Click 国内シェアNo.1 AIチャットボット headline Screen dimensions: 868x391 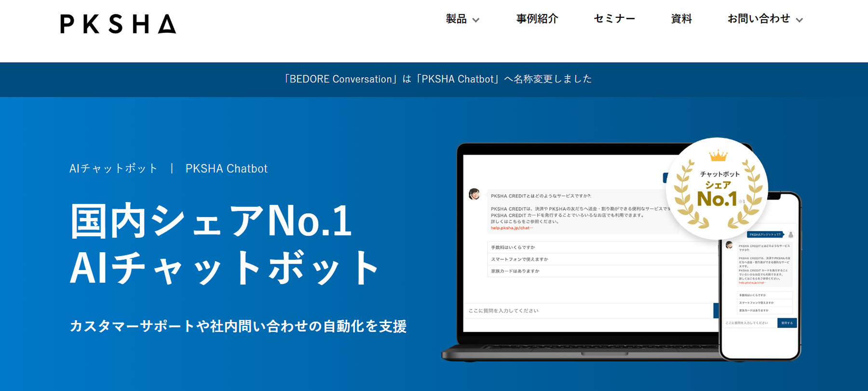[226, 244]
